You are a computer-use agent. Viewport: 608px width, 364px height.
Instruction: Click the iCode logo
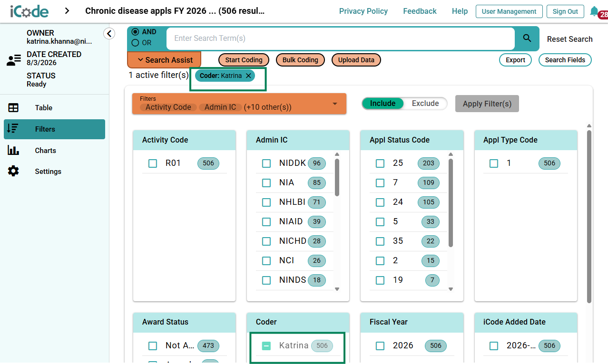click(29, 11)
